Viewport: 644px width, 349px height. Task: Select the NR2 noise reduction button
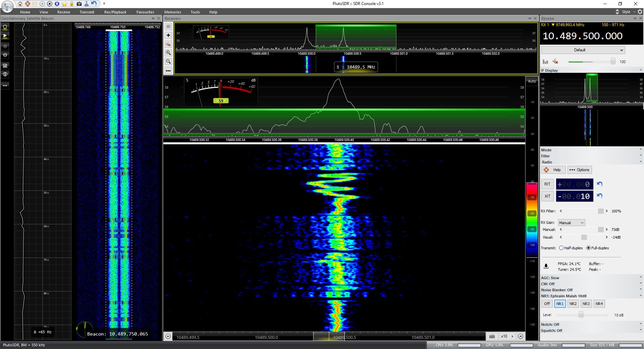pos(573,304)
